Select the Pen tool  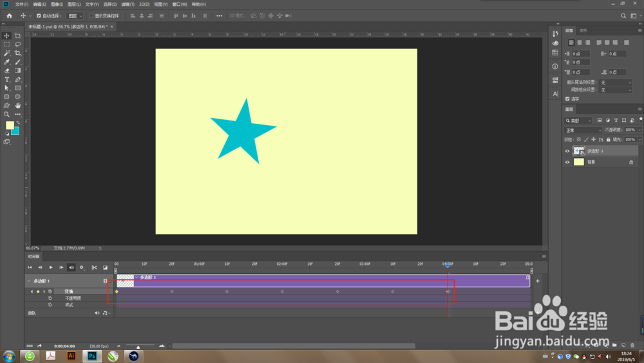point(17,79)
